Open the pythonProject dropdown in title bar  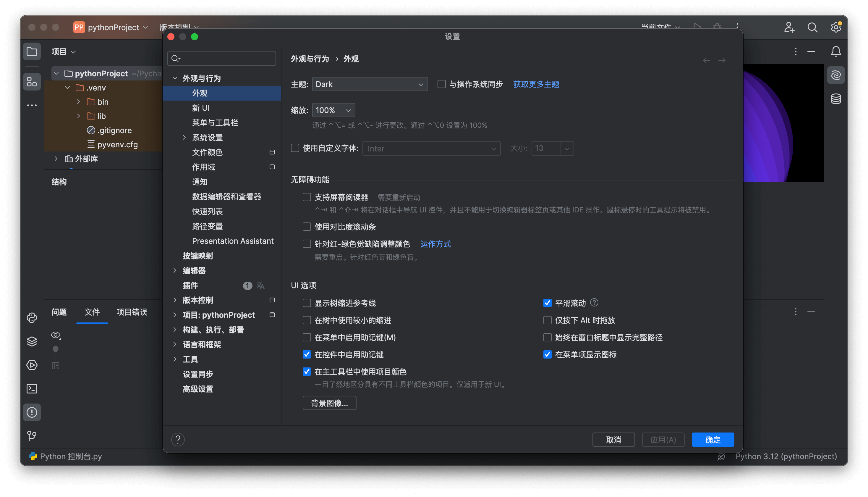point(111,27)
